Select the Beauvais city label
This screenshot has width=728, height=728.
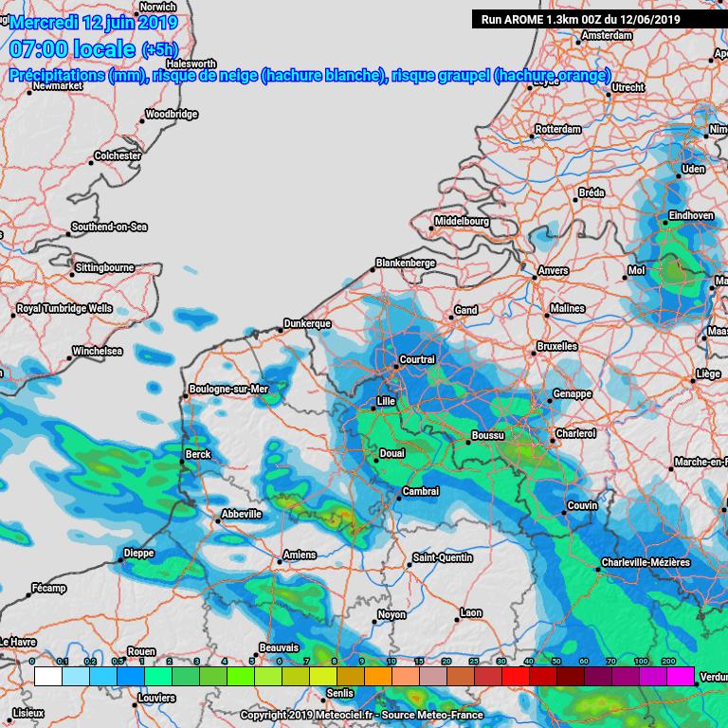[279, 647]
